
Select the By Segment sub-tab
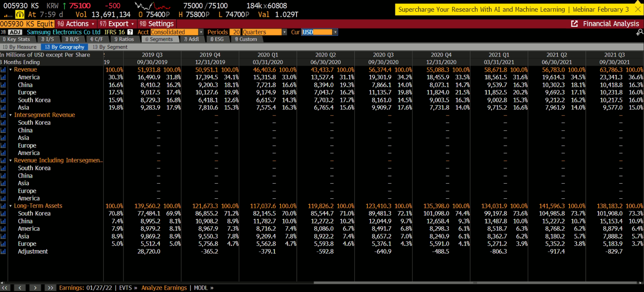click(110, 47)
